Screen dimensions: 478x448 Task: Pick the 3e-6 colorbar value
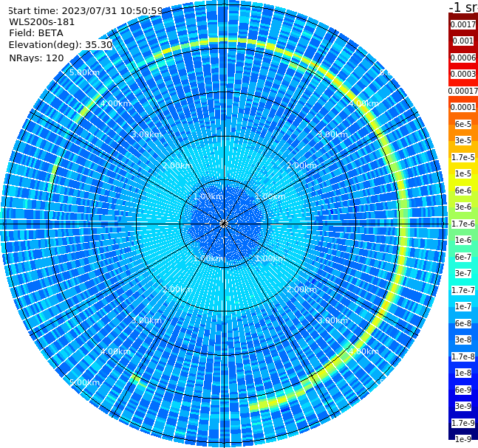coord(463,207)
